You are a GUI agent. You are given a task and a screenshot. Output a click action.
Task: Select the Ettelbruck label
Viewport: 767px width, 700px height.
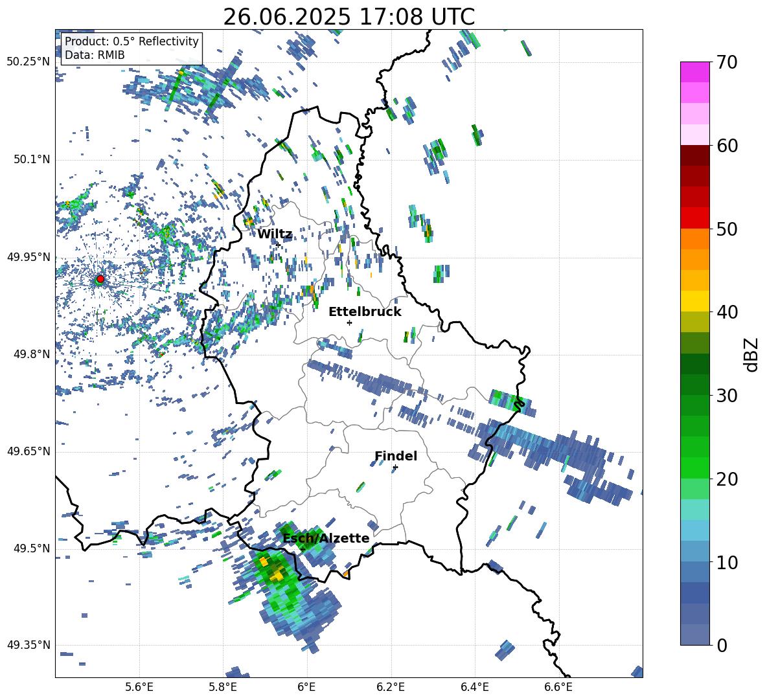[365, 312]
